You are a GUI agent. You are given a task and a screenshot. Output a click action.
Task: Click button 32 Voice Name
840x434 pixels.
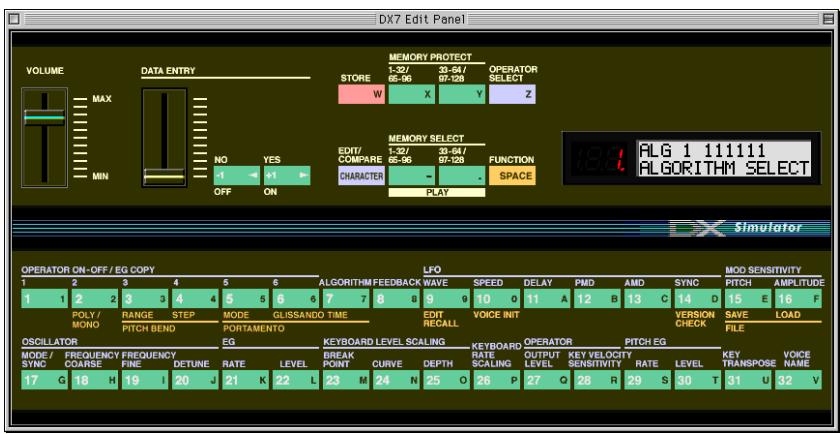click(799, 380)
